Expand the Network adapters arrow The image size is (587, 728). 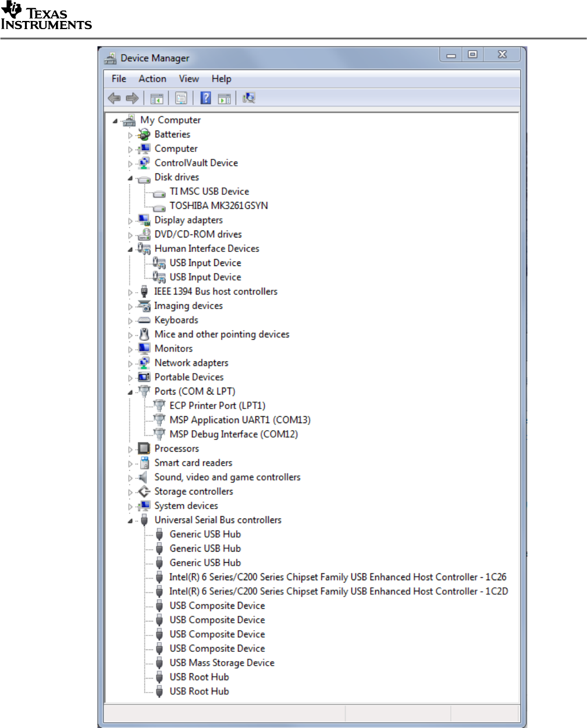pyautogui.click(x=130, y=364)
